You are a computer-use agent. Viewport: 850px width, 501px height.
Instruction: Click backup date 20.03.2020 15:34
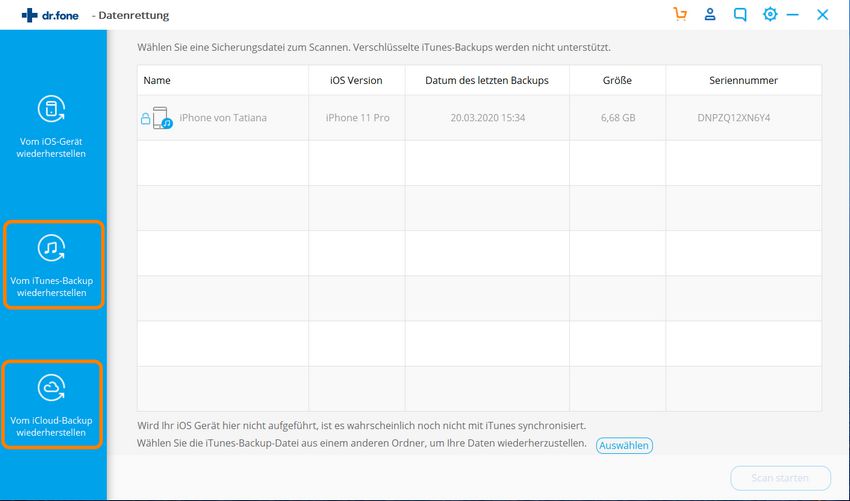pos(487,118)
